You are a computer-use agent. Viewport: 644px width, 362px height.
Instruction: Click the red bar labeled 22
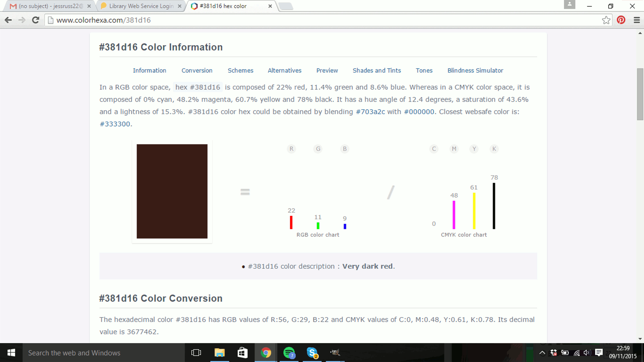(x=291, y=222)
